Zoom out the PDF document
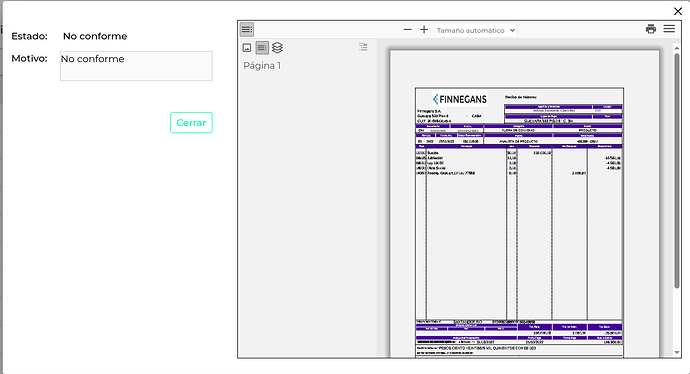Screen dimensions: 690x374 click(x=407, y=29)
